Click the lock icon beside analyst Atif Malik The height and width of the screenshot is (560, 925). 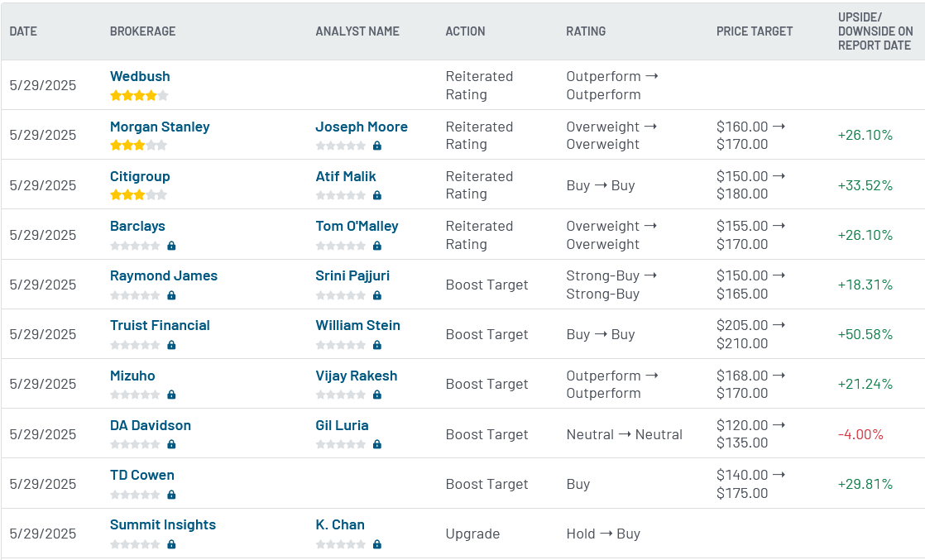click(377, 195)
